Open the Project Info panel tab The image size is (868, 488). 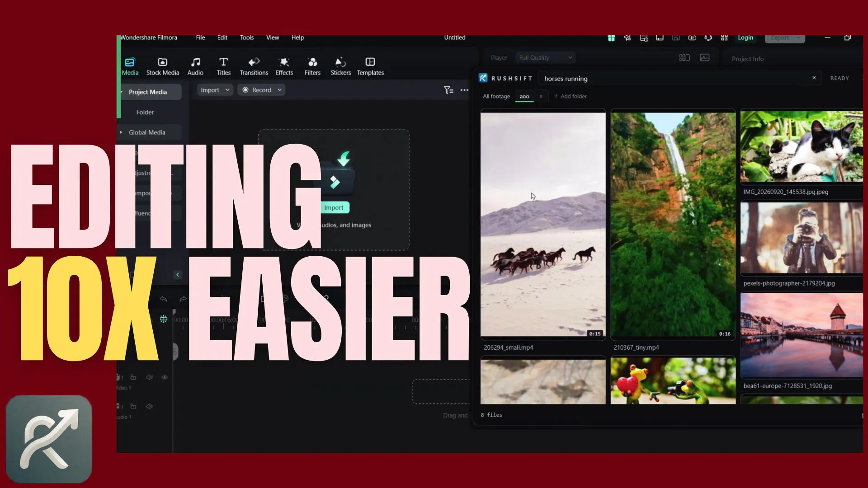click(x=748, y=59)
